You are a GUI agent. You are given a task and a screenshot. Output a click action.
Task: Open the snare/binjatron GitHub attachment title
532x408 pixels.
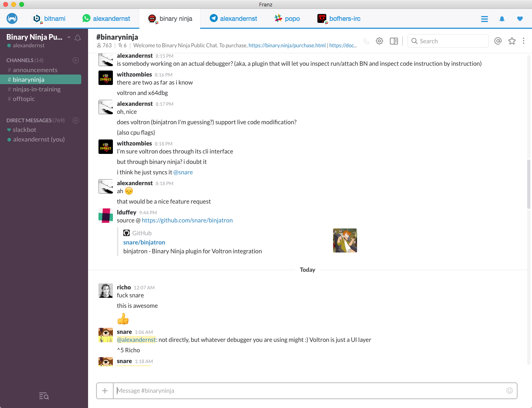click(144, 242)
